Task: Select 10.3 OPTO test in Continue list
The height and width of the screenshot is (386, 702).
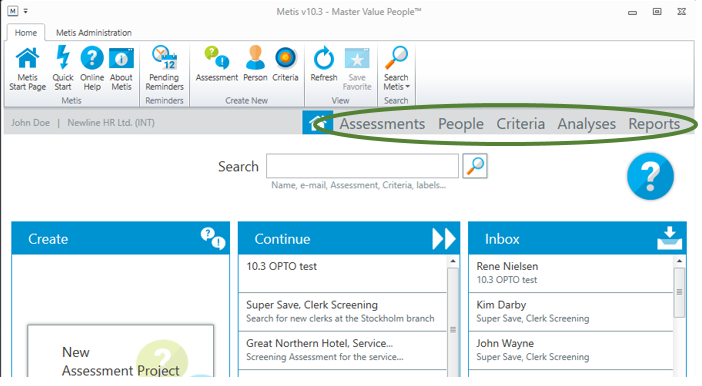Action: point(342,274)
